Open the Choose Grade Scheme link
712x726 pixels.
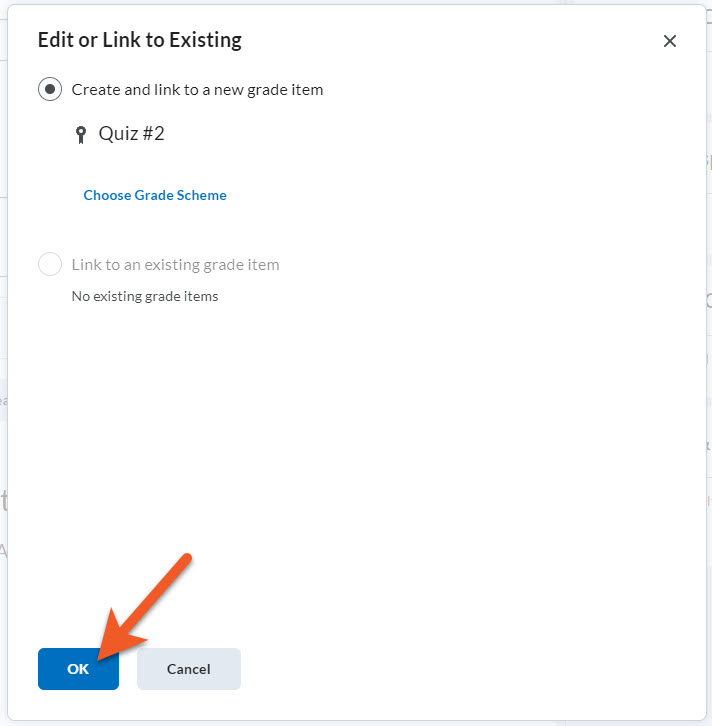(x=155, y=195)
